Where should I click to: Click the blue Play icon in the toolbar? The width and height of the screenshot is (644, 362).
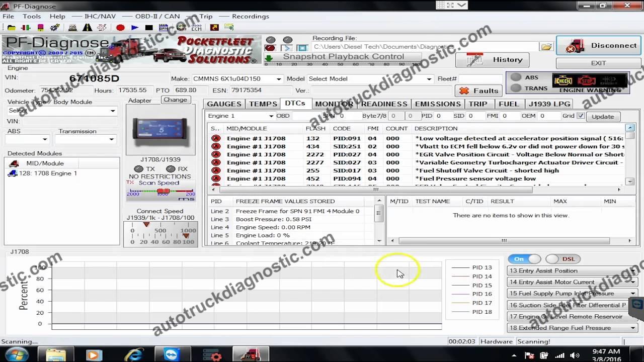click(x=134, y=27)
